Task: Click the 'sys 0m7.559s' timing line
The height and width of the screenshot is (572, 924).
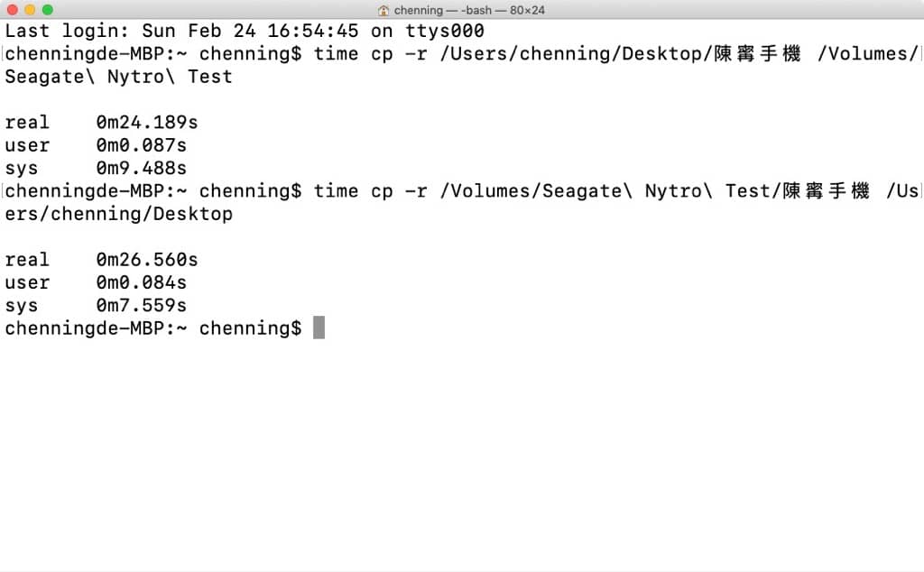Action: tap(96, 305)
